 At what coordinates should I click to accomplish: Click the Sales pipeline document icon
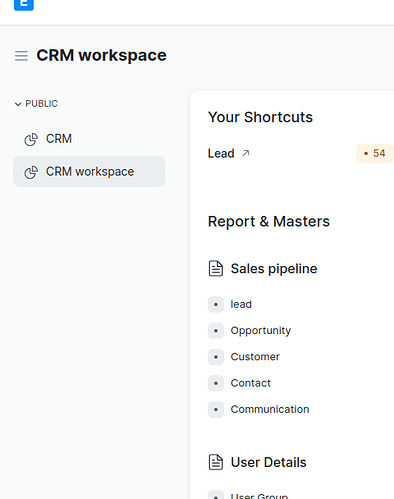tap(216, 269)
